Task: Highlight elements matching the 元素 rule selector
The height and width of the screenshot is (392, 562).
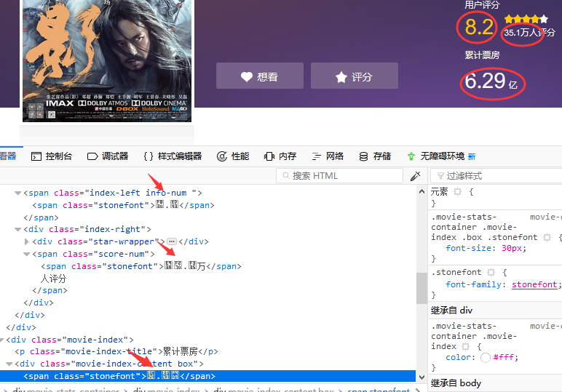Action: coord(458,192)
